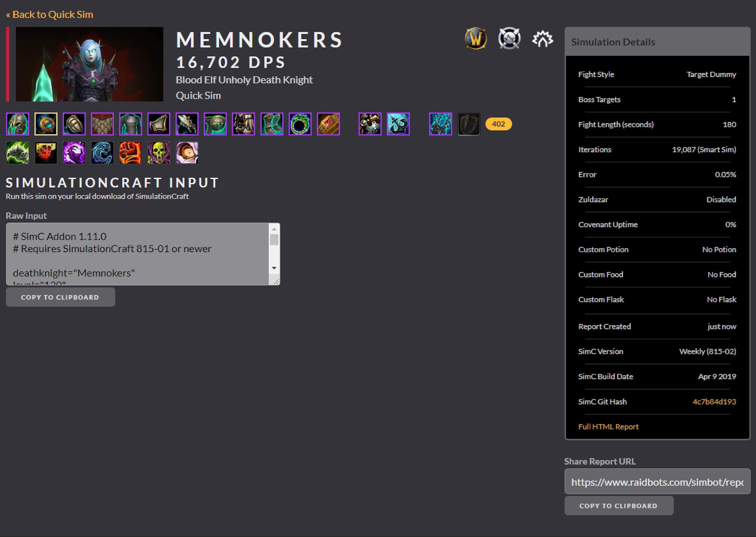Image resolution: width=756 pixels, height=537 pixels.
Task: Click the purple hand talent icon
Action: [74, 153]
